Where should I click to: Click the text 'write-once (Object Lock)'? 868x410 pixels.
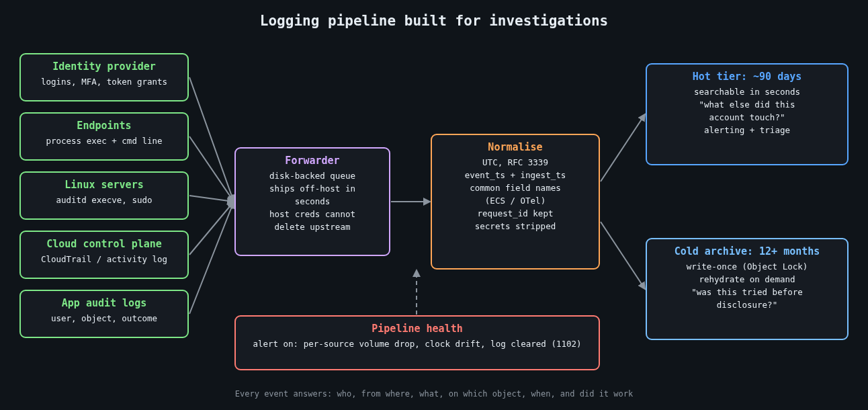(747, 267)
